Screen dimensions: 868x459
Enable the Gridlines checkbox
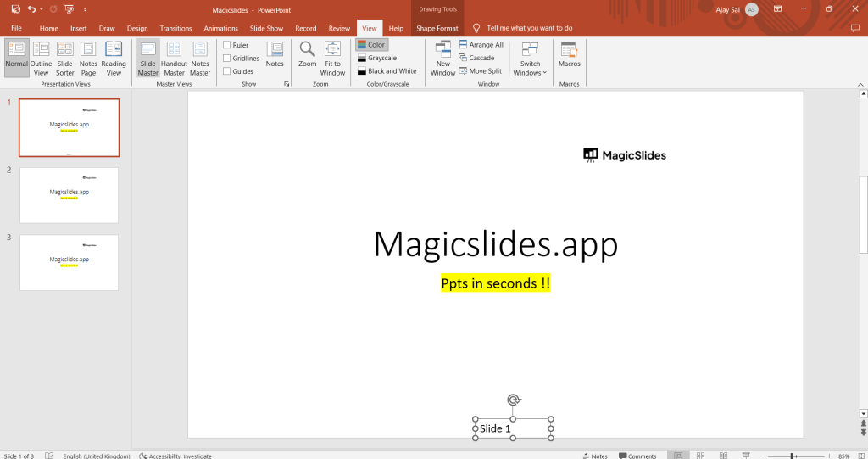[227, 59]
